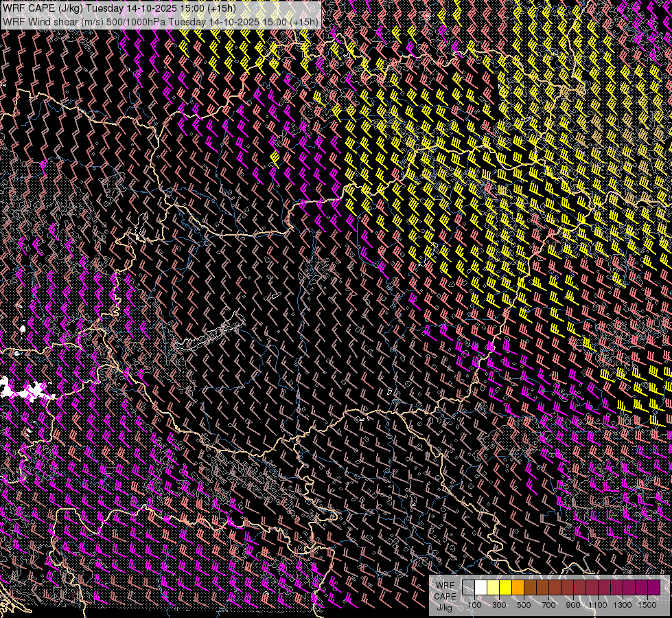Click the transparent first CAPE legend swatch
The image size is (672, 618).
[468, 587]
